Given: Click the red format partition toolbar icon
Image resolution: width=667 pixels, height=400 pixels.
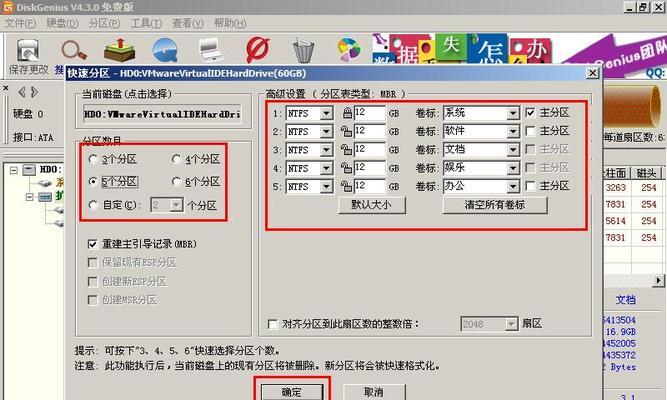Looking at the screenshot, I should [258, 50].
